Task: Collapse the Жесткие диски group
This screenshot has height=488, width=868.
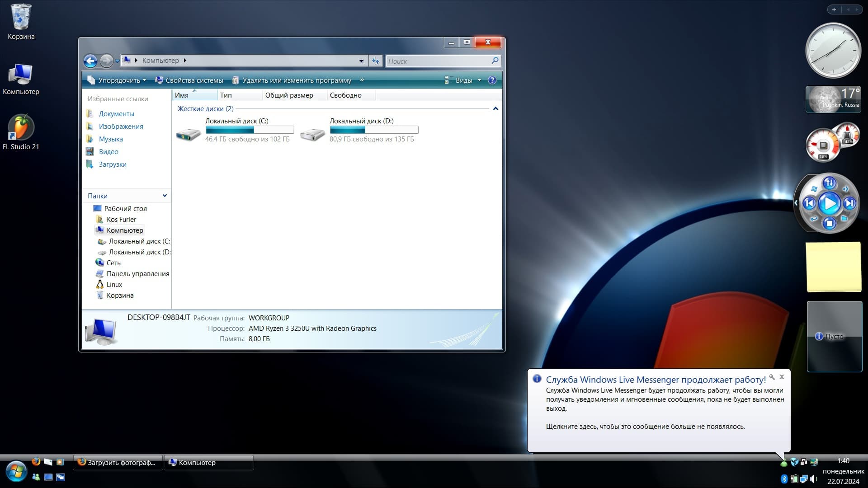Action: (495, 108)
